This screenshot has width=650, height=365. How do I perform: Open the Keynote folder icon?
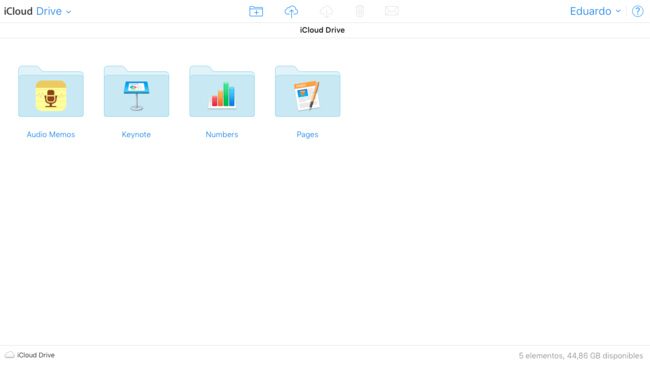coord(136,91)
